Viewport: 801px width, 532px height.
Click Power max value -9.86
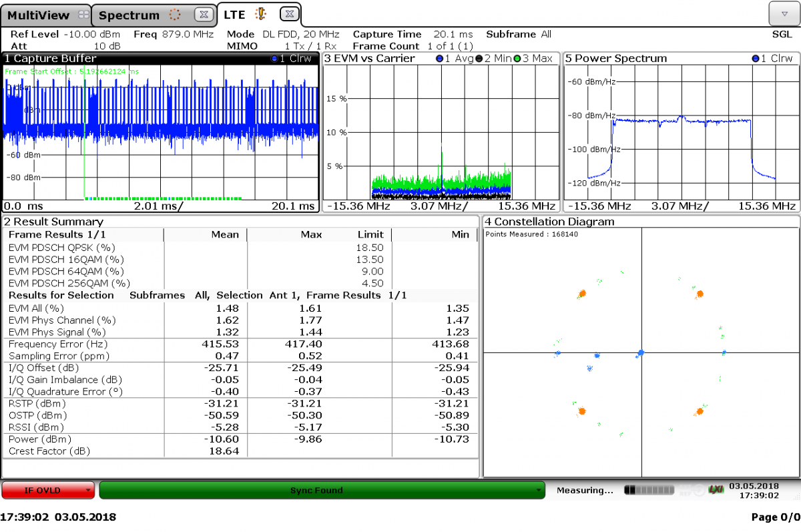click(309, 439)
